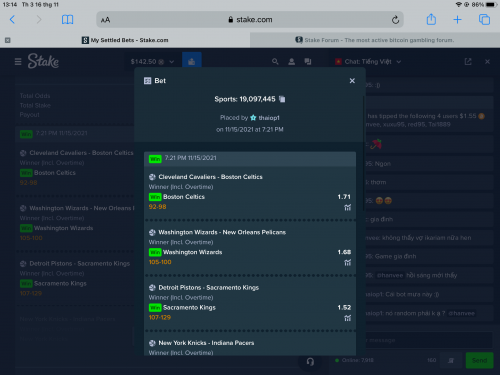
Task: Go forward in Safari
Action: (39, 20)
